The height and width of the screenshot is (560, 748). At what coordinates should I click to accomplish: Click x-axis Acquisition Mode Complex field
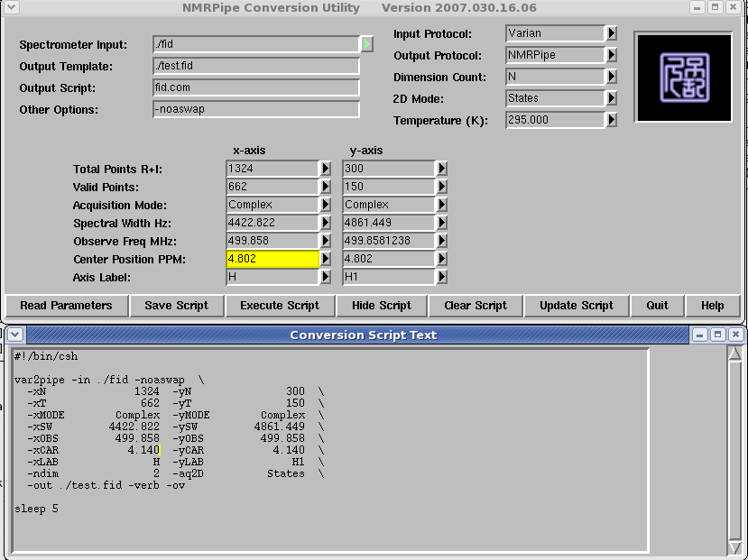[x=272, y=205]
